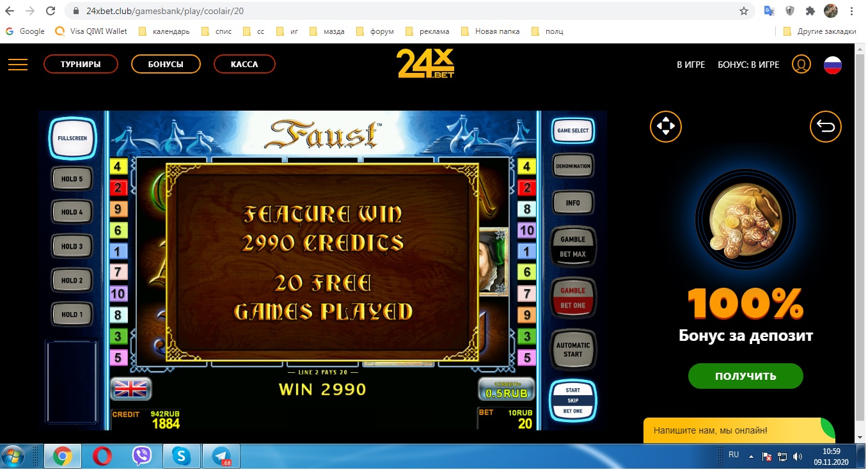
Task: Click ПОЛУЧИТЬ to get the deposit bonus
Action: (745, 376)
